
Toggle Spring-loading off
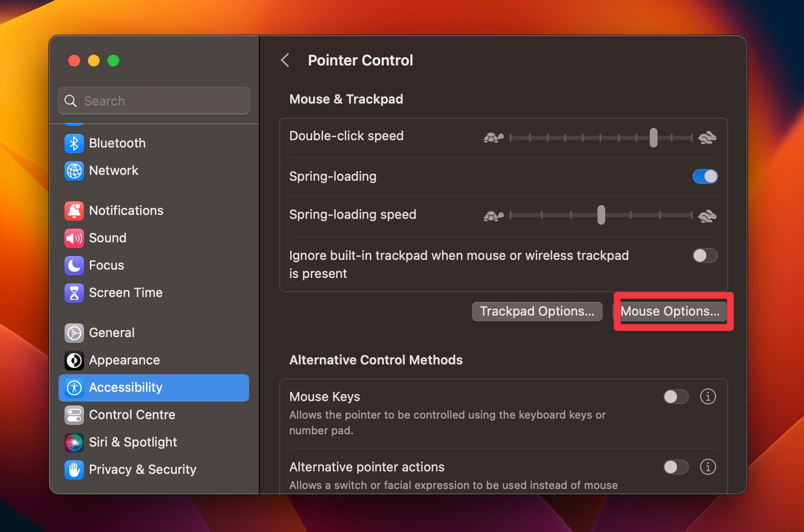click(x=705, y=176)
